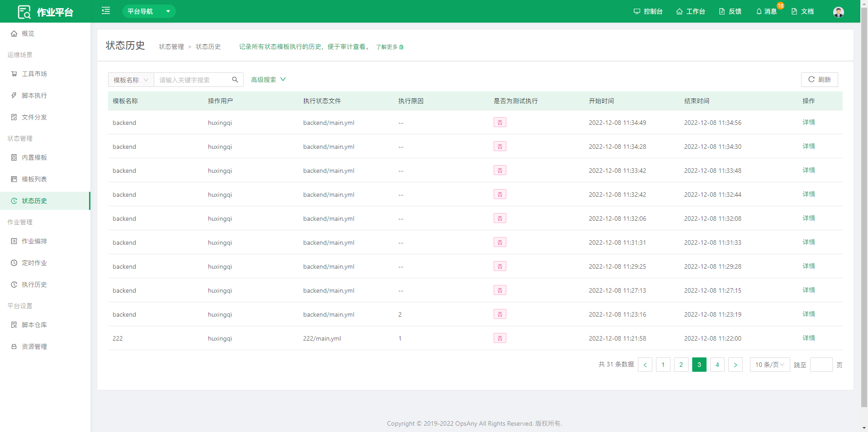Open 定时作业 in the sidebar
The height and width of the screenshot is (432, 868).
tap(45, 263)
